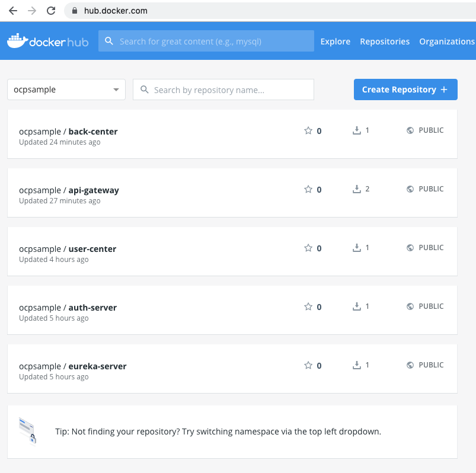Viewport: 476px width, 473px height.
Task: Open the Organizations nav item
Action: tap(447, 41)
